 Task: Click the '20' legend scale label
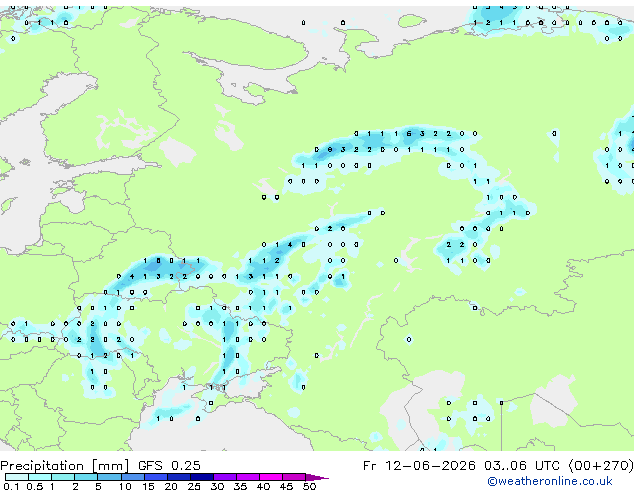pyautogui.click(x=171, y=486)
